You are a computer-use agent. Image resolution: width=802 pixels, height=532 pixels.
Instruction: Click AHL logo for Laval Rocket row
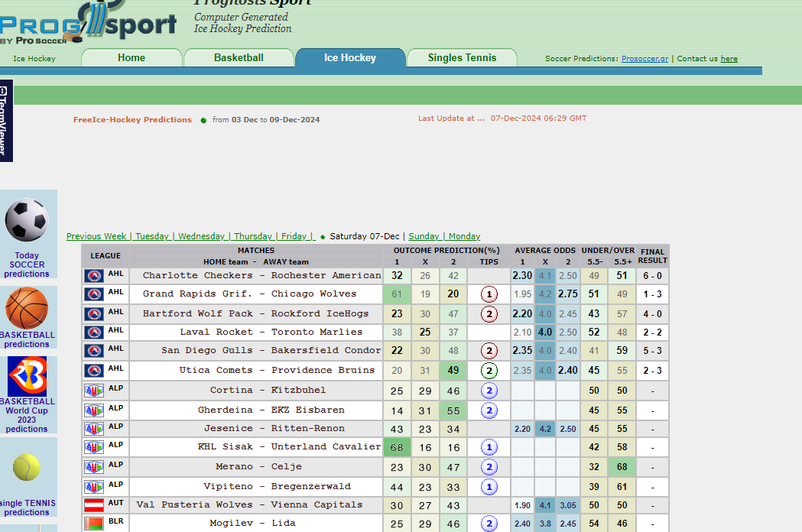94,333
